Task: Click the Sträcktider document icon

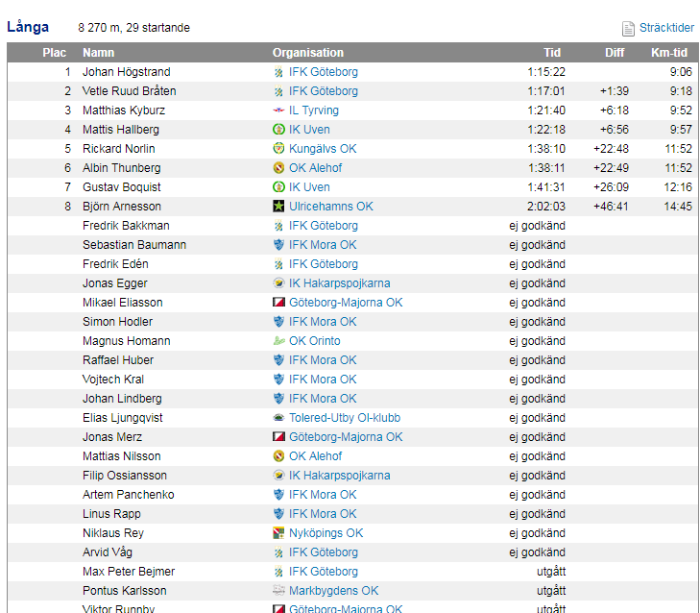Action: [x=628, y=29]
